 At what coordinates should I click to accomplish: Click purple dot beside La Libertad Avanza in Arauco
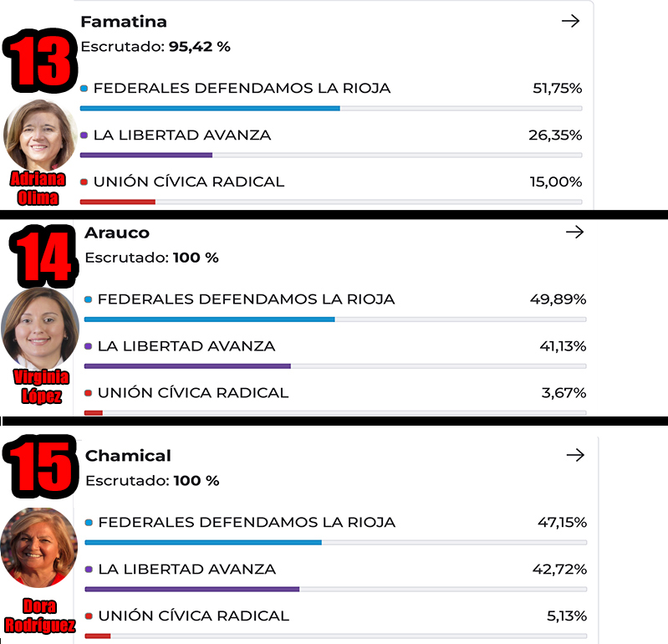coord(88,346)
